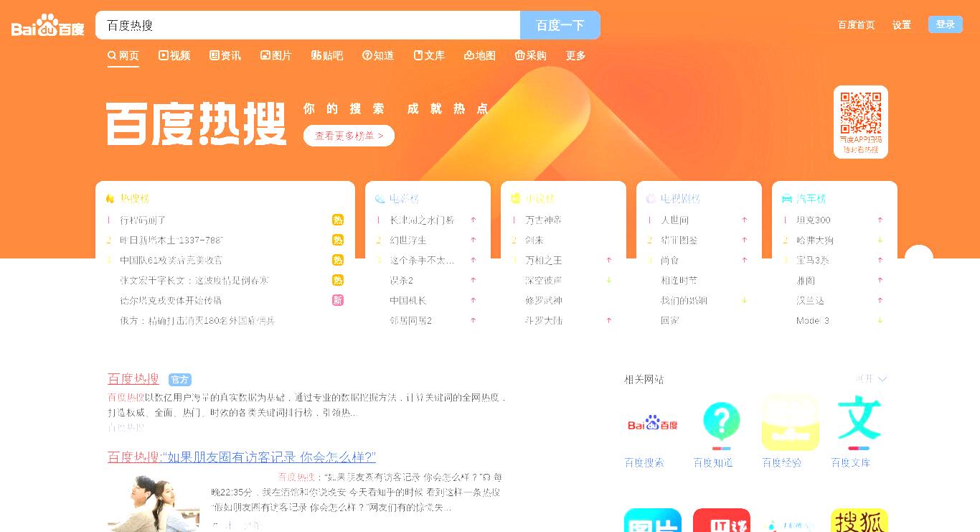Click the down arrow beside 深空彼岸
The height and width of the screenshot is (532, 980).
click(x=609, y=280)
